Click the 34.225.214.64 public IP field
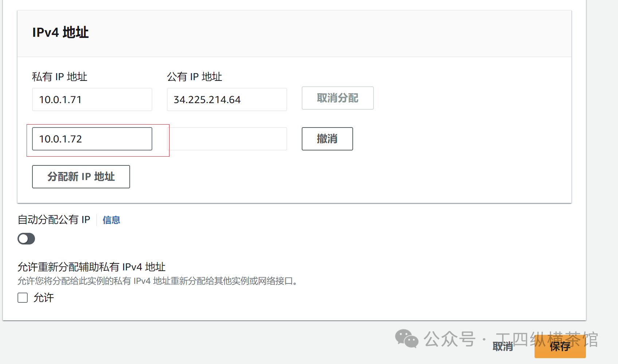618x364 pixels. click(x=227, y=99)
